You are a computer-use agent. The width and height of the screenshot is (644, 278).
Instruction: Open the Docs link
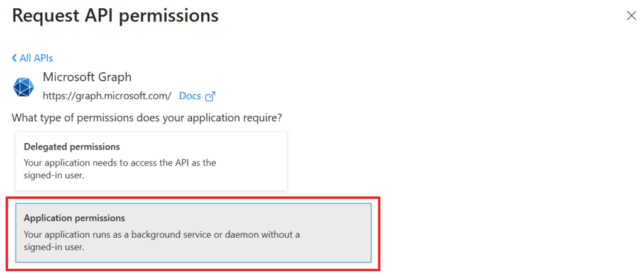tap(190, 96)
